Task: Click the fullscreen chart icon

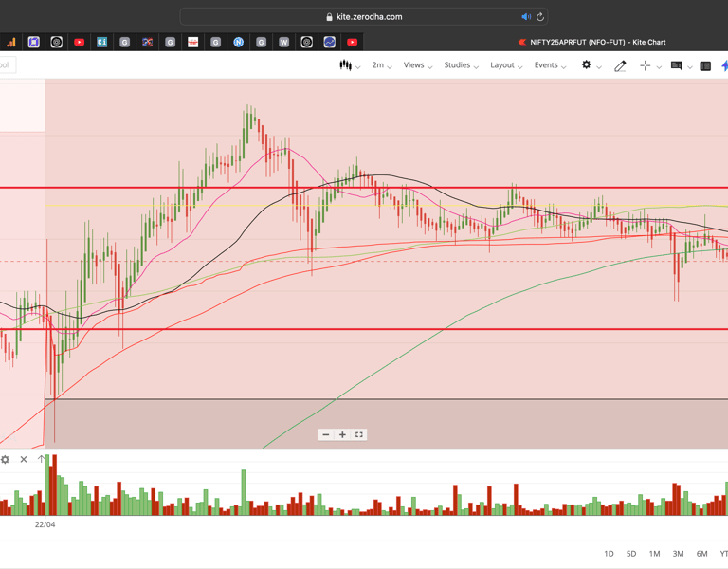Action: point(359,434)
